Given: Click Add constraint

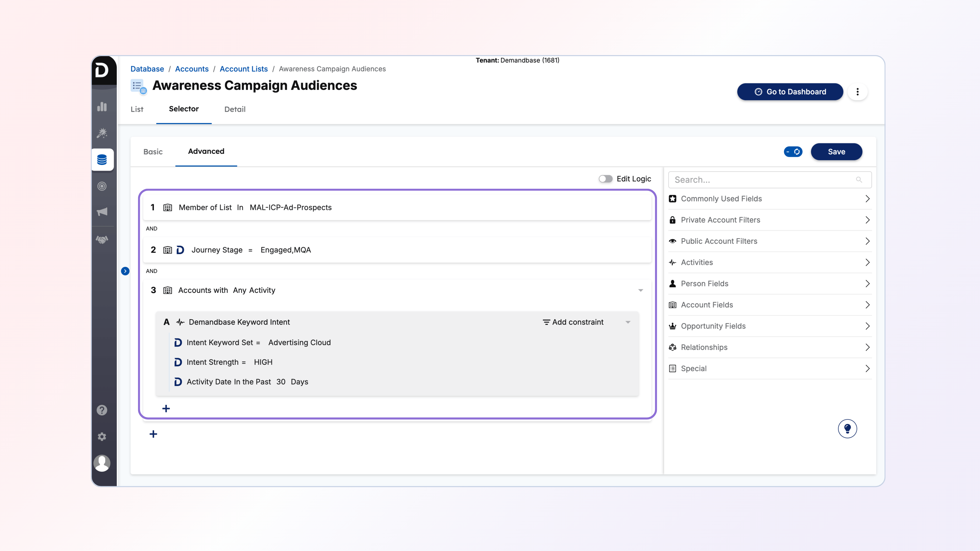Looking at the screenshot, I should pos(573,322).
